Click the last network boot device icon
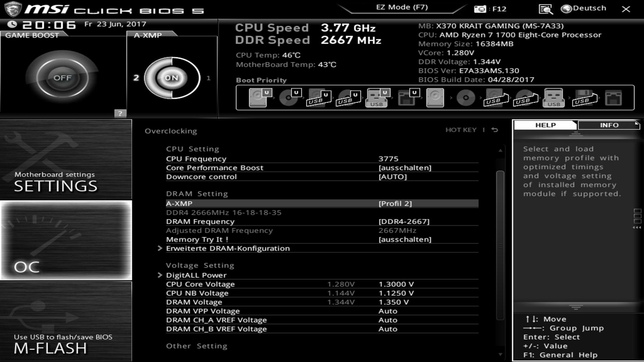This screenshot has height=362, width=644. (x=613, y=98)
